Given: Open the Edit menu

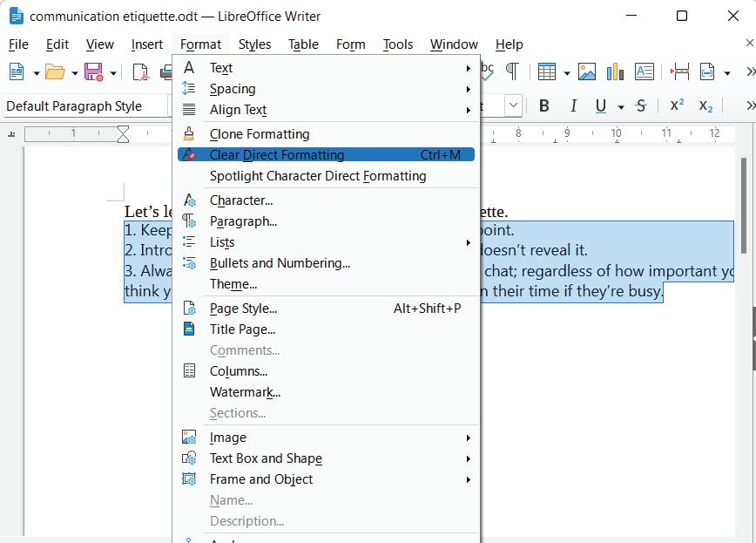Looking at the screenshot, I should [x=57, y=44].
